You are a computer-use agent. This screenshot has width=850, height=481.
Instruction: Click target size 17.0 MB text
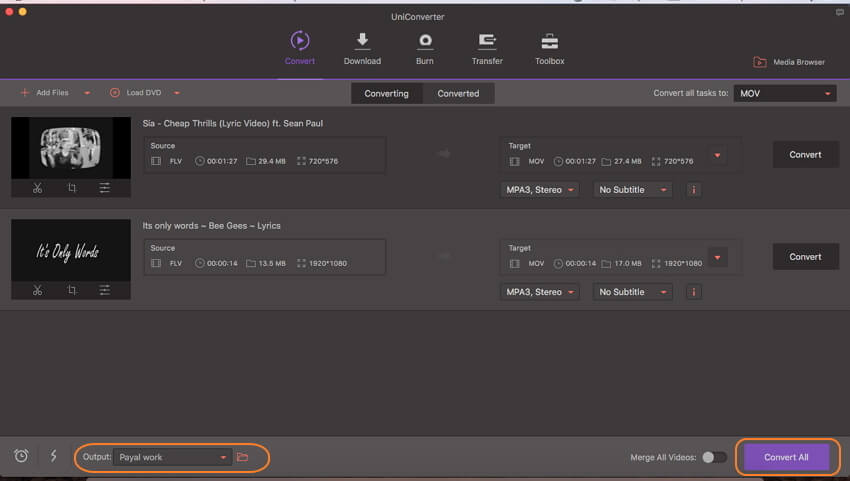click(628, 263)
